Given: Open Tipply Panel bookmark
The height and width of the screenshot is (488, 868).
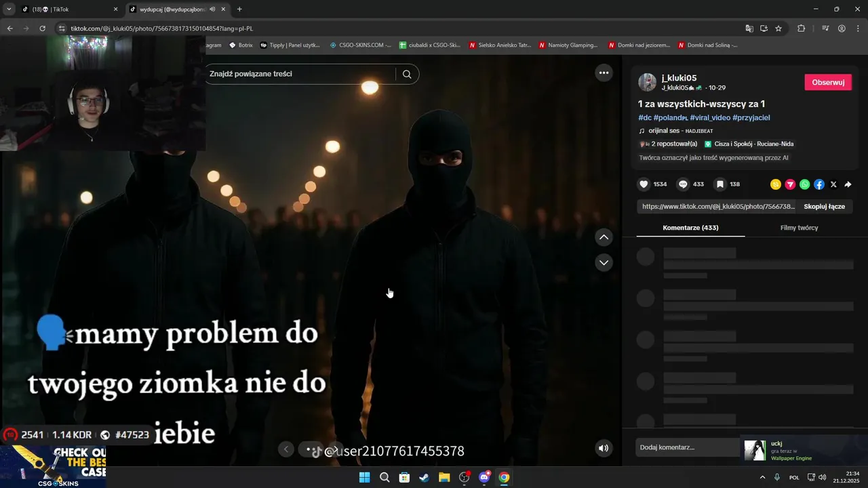Looking at the screenshot, I should (290, 45).
